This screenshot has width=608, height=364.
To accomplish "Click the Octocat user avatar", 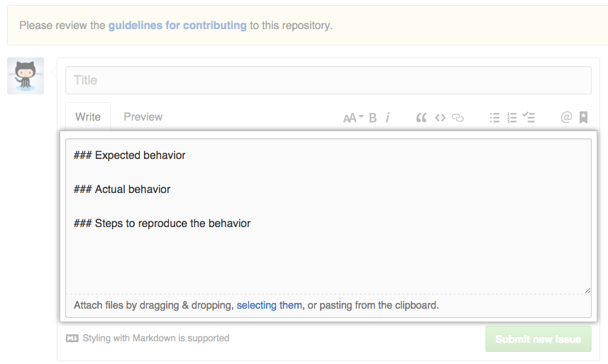I will (26, 76).
